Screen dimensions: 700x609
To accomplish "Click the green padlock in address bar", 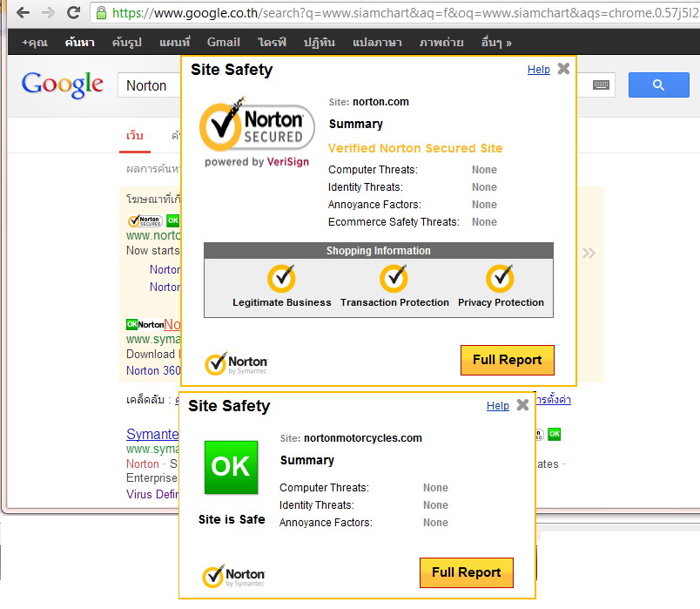I will (101, 12).
